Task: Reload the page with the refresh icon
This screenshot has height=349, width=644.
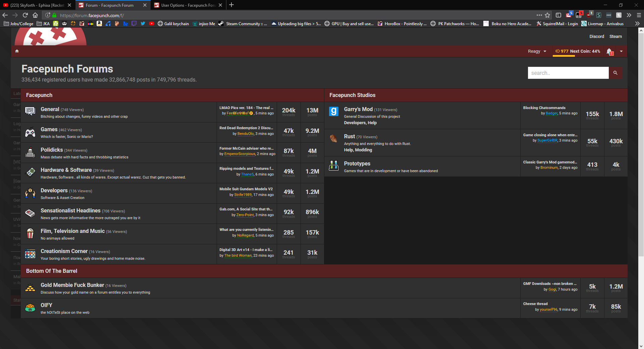Action: 25,15
